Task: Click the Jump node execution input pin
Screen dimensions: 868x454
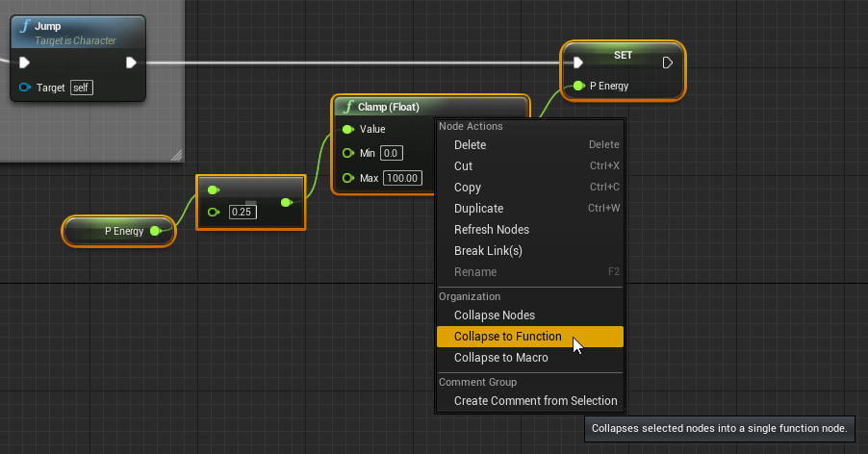Action: pos(25,63)
